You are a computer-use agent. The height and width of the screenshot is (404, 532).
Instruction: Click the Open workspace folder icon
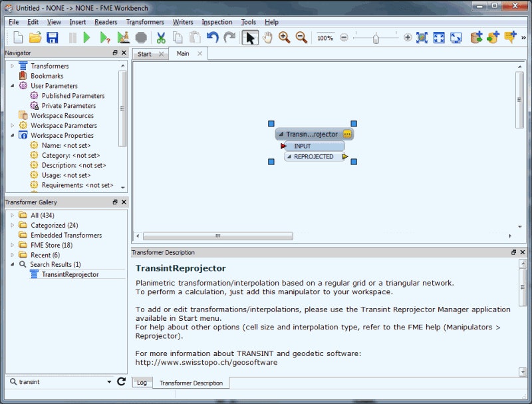pyautogui.click(x=35, y=38)
